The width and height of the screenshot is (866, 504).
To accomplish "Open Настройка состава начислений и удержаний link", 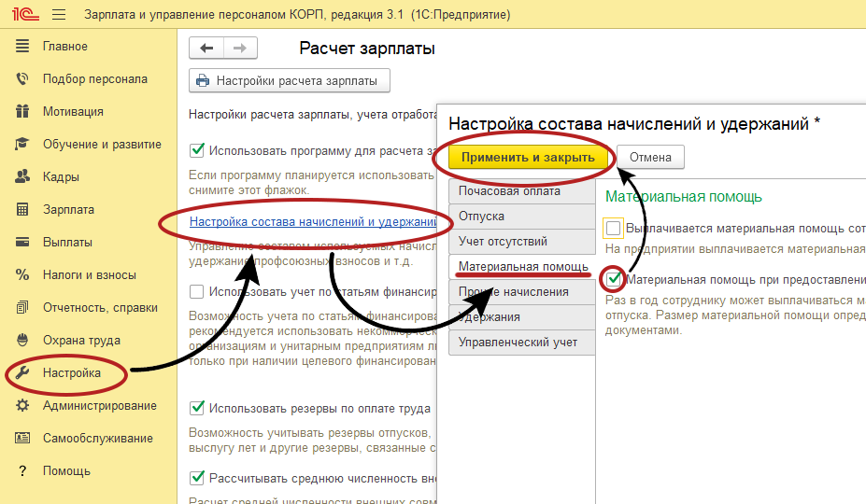I will pyautogui.click(x=313, y=222).
